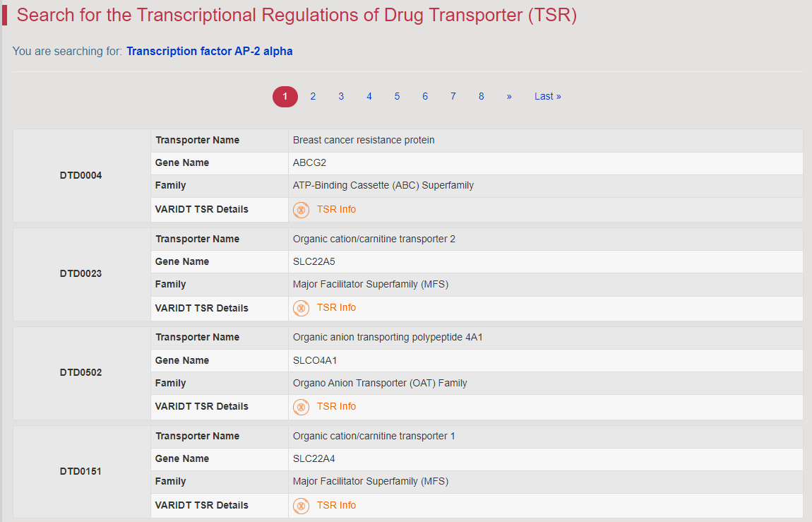Go to results page 3
Screen dimensions: 812x522
tap(341, 96)
